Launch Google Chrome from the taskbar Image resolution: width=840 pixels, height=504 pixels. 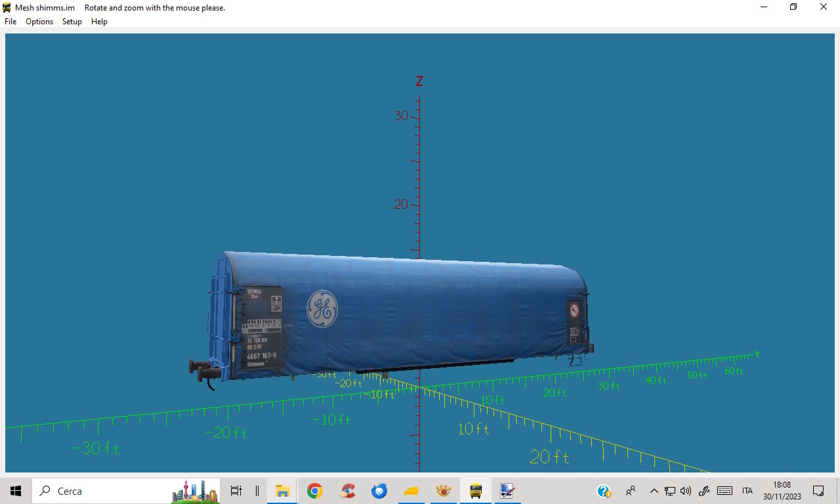coord(315,491)
